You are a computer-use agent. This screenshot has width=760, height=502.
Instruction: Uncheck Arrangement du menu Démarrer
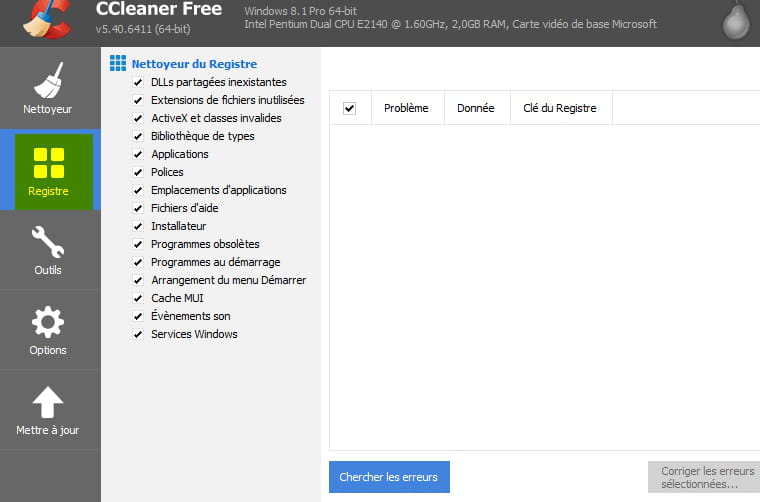138,280
